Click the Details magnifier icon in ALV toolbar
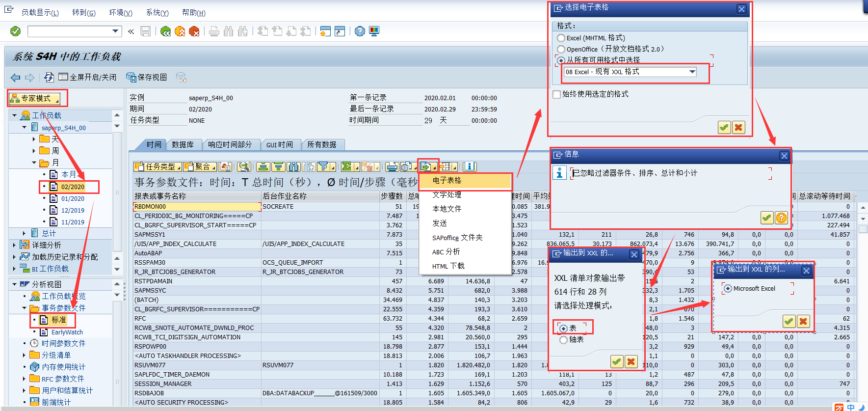The width and height of the screenshot is (868, 411). (x=244, y=167)
